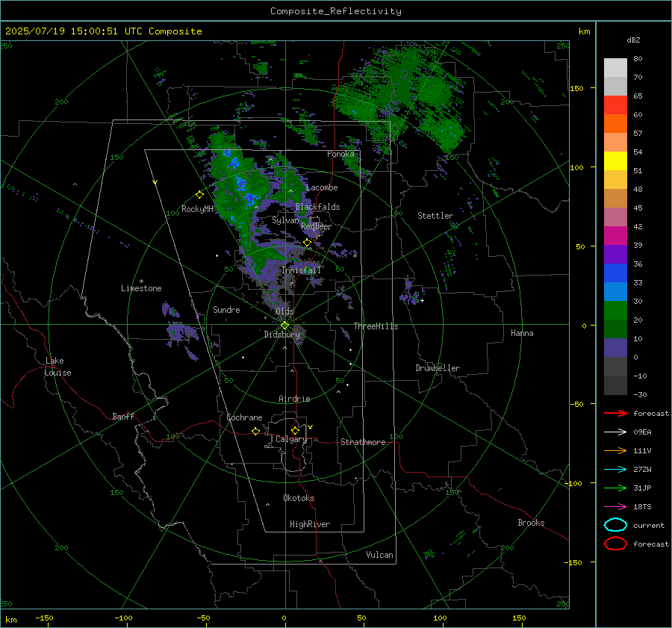Click the Blackfalds city label
Viewport: 672px width, 628px height.
(x=317, y=207)
